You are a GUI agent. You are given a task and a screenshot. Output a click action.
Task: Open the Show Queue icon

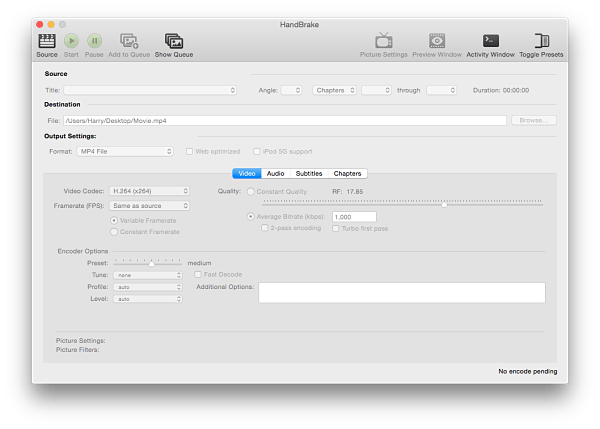[x=174, y=41]
